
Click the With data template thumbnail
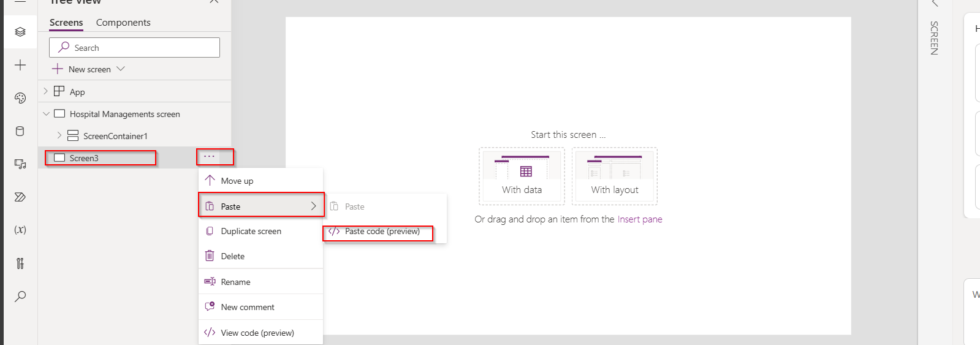[x=522, y=176]
